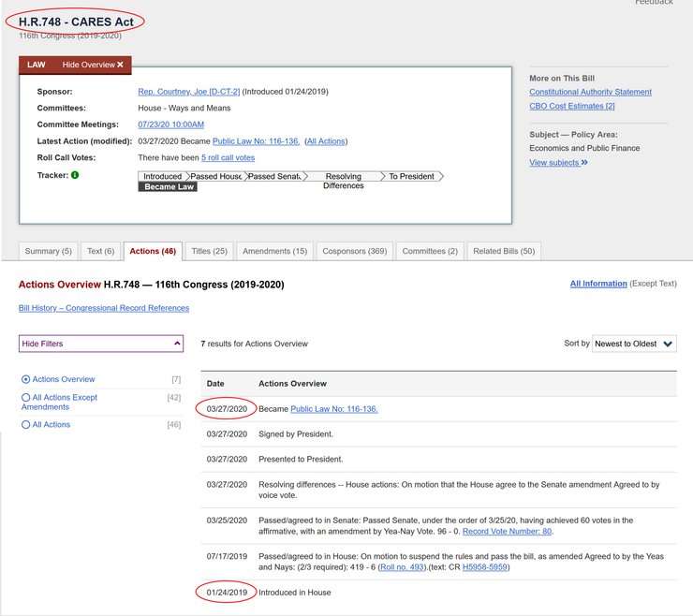The image size is (693, 616).
Task: Click the Actions Overview column header
Action: pos(292,384)
